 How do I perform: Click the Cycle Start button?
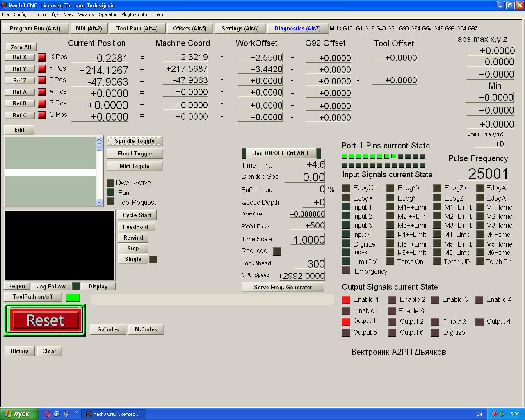pyautogui.click(x=137, y=215)
